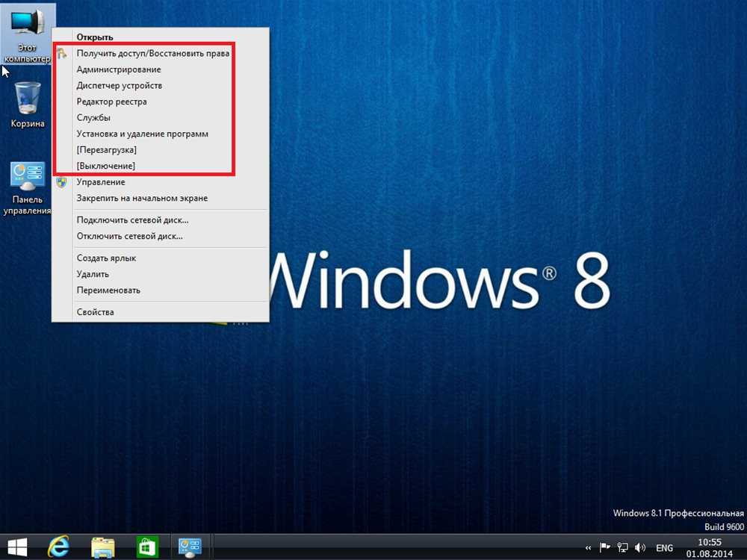Choose "Администрирование" menu entry
This screenshot has width=747, height=560.
tap(161, 69)
